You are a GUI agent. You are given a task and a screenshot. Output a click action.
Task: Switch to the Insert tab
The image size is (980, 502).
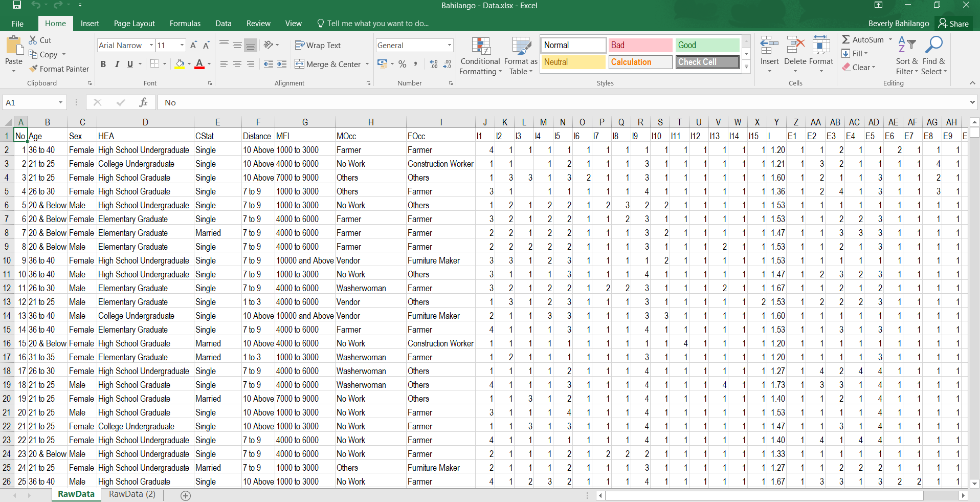coord(90,24)
